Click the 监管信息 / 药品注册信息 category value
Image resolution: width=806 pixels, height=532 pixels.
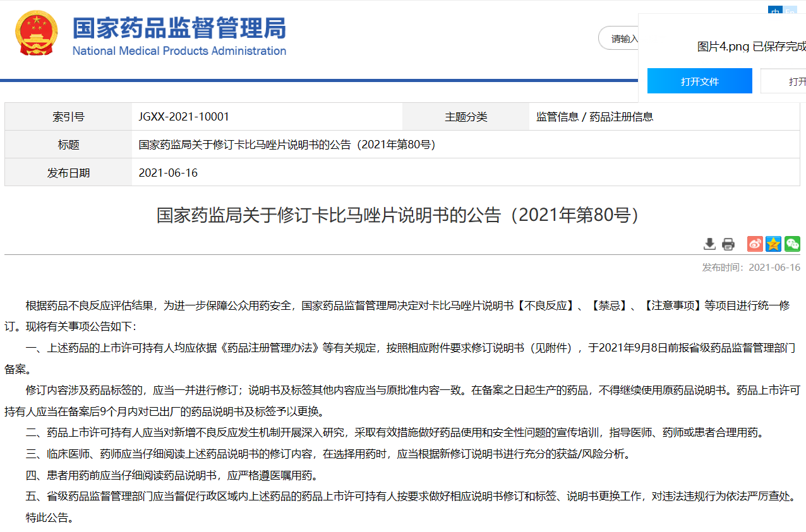[594, 117]
